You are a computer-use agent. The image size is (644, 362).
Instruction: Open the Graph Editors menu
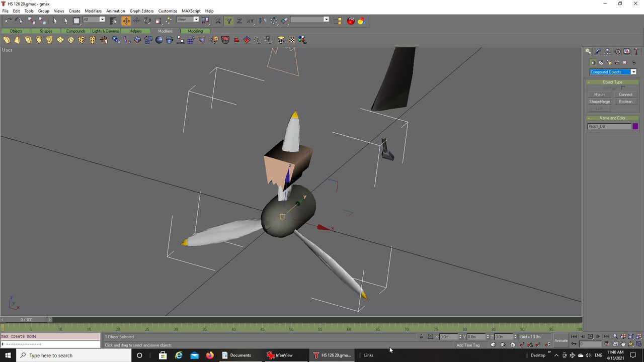(x=141, y=11)
